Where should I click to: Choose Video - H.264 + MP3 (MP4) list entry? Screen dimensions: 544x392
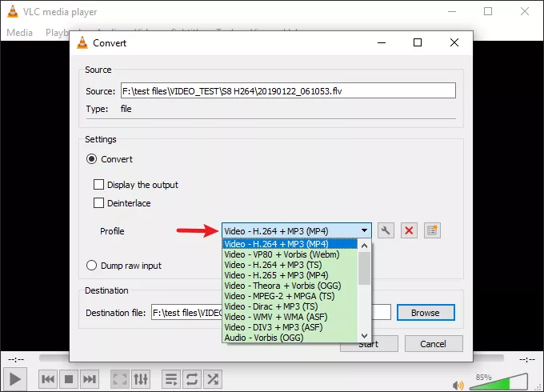click(290, 244)
